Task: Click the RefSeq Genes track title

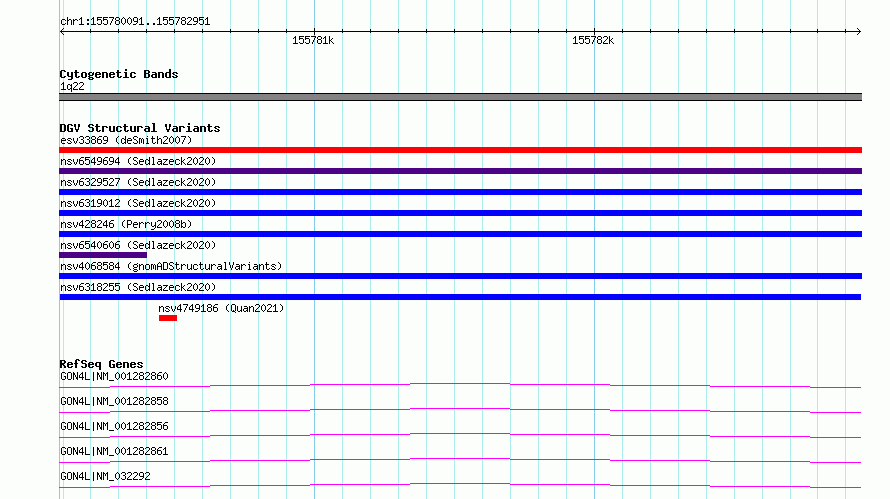Action: [101, 364]
